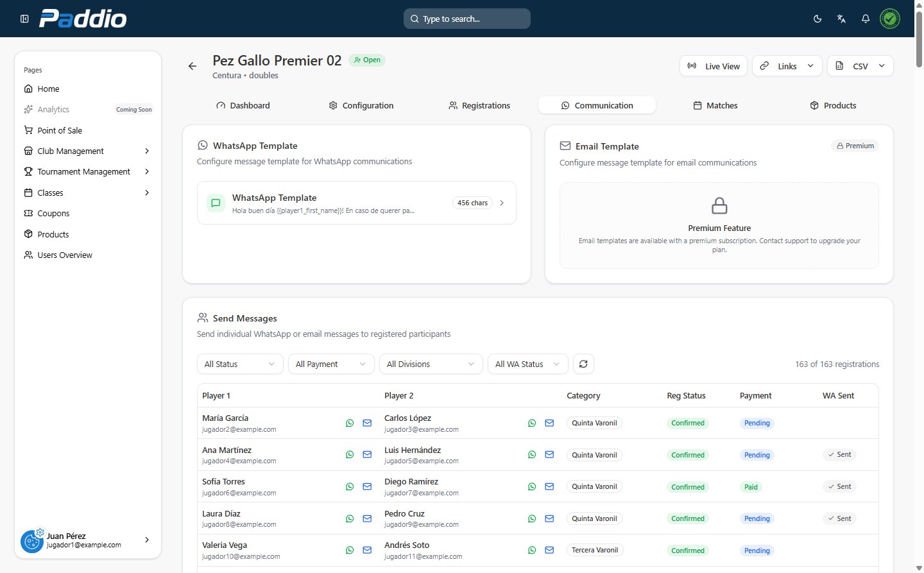Click Tercera Varonil category badge
This screenshot has height=573, width=924.
(x=595, y=550)
